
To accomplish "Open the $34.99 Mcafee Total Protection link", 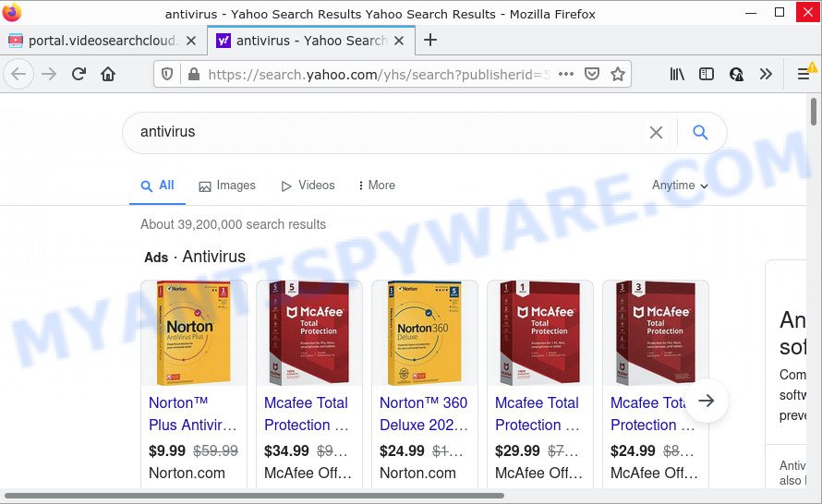I will pyautogui.click(x=306, y=414).
